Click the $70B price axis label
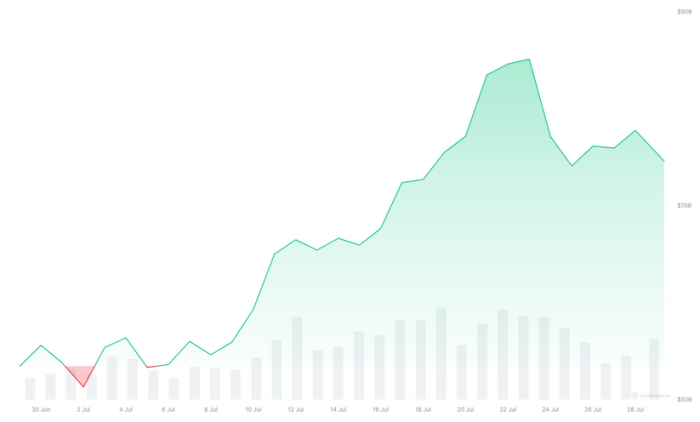700x422 pixels. (684, 205)
